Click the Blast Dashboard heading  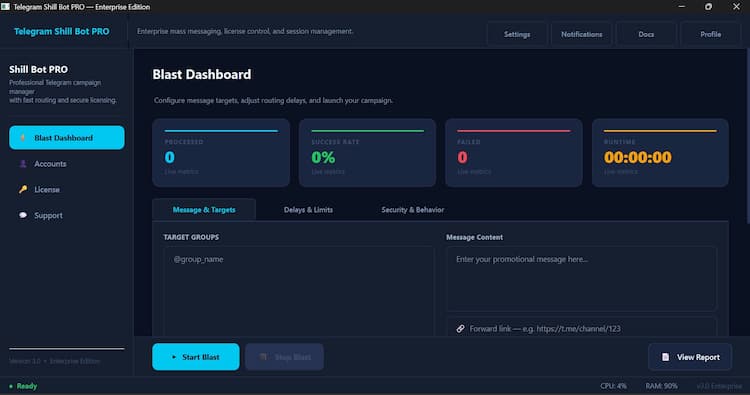pos(201,74)
